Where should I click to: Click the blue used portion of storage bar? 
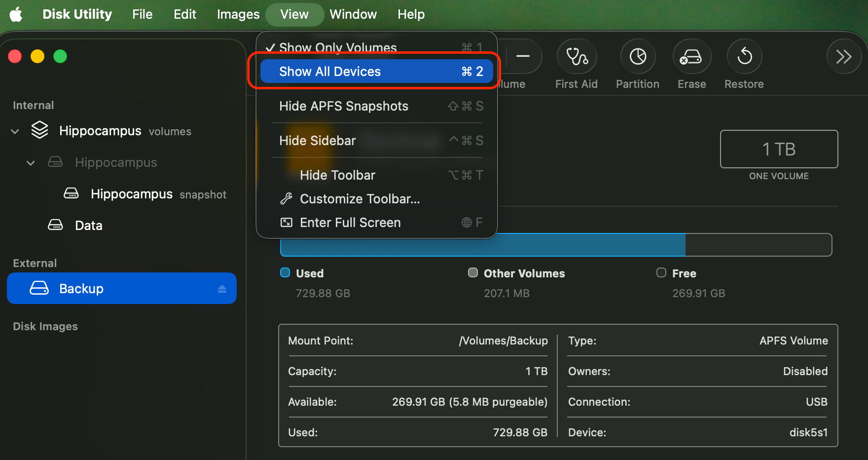click(x=483, y=245)
